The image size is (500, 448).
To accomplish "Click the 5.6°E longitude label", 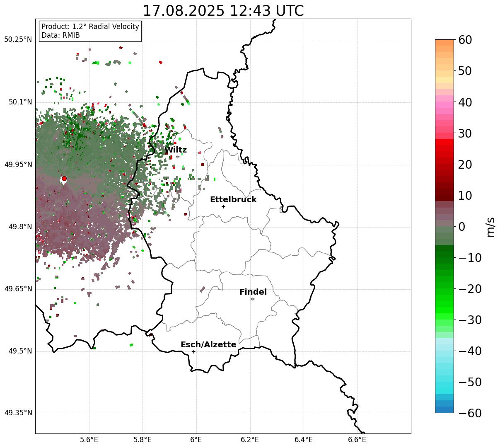I will click(89, 439).
